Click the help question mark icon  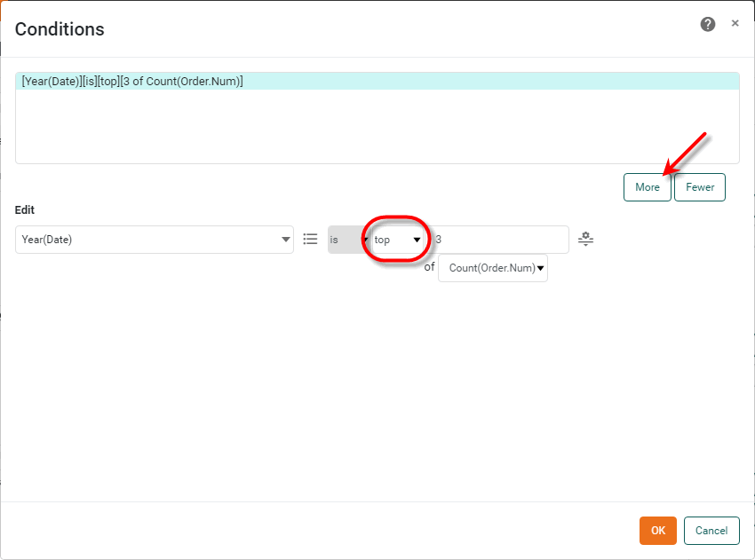tap(707, 24)
